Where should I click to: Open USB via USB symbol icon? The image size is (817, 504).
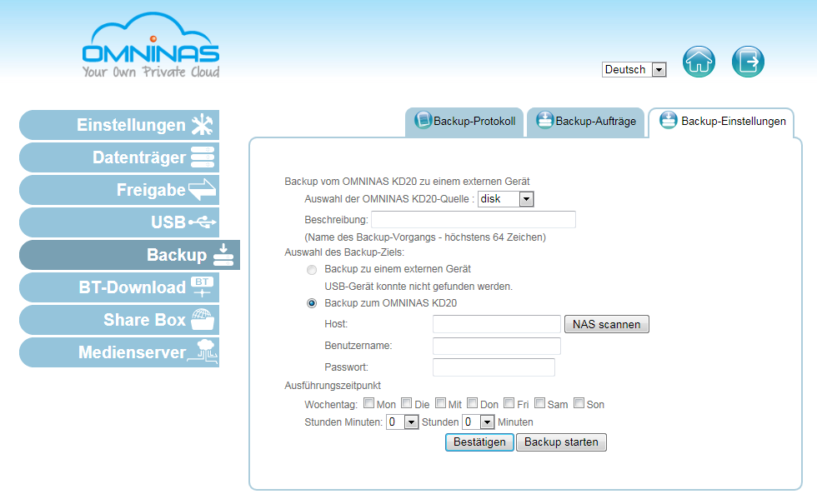pyautogui.click(x=202, y=222)
